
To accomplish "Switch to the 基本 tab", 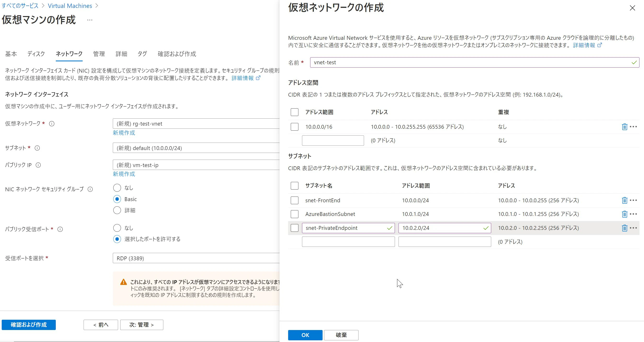I will [11, 54].
